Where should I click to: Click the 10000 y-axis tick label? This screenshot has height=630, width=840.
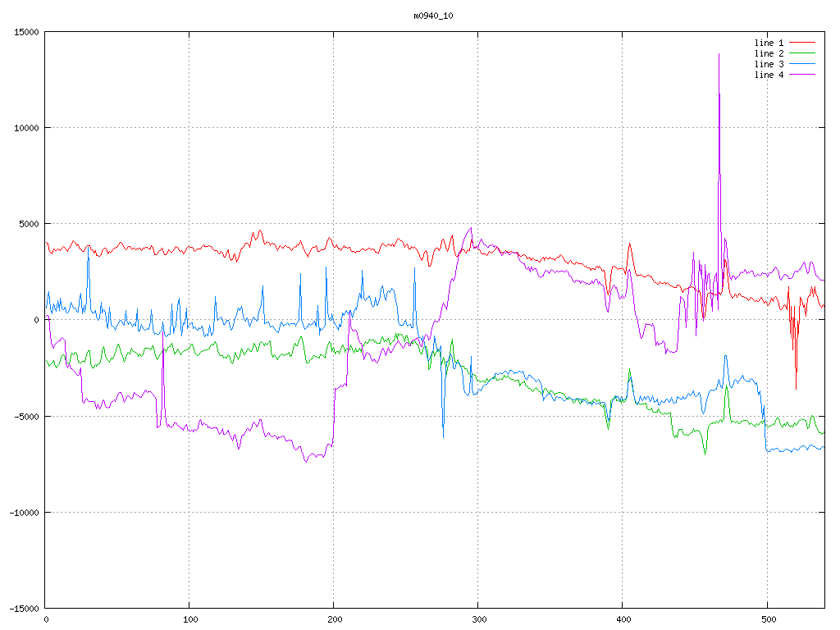click(26, 128)
